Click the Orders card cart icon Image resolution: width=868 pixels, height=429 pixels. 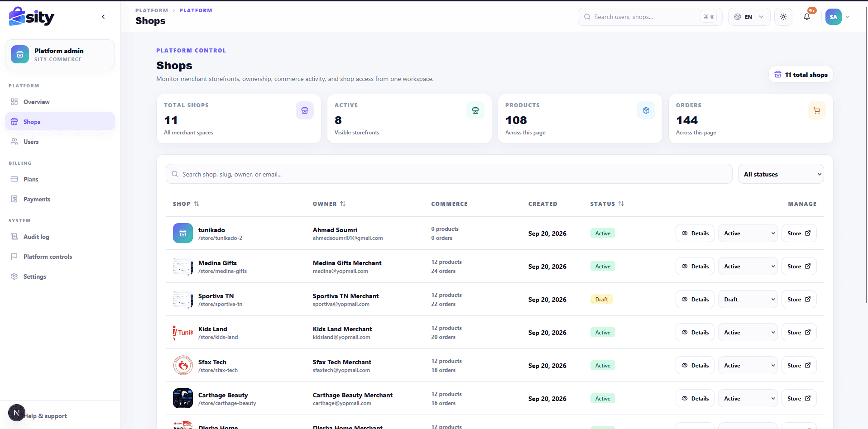click(817, 110)
